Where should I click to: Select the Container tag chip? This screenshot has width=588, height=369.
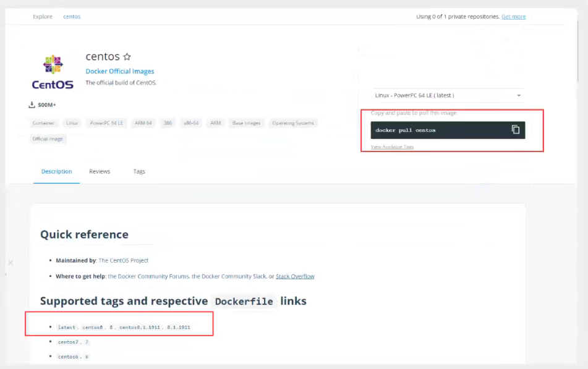point(43,123)
